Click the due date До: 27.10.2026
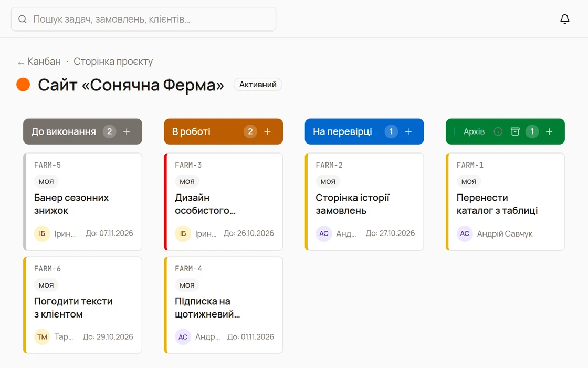This screenshot has width=588, height=368. coord(391,233)
